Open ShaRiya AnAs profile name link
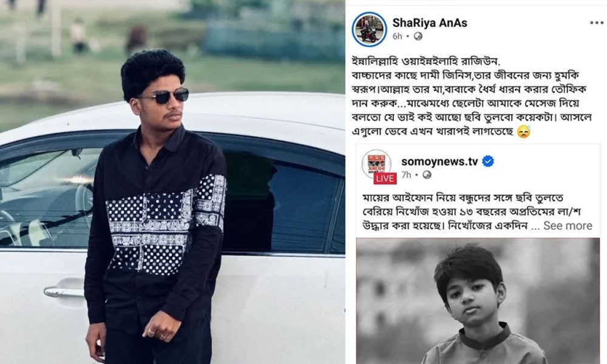The height and width of the screenshot is (364, 607). tap(430, 23)
